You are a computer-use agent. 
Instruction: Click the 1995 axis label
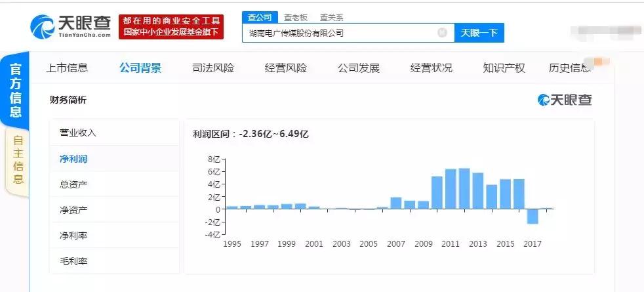(232, 244)
